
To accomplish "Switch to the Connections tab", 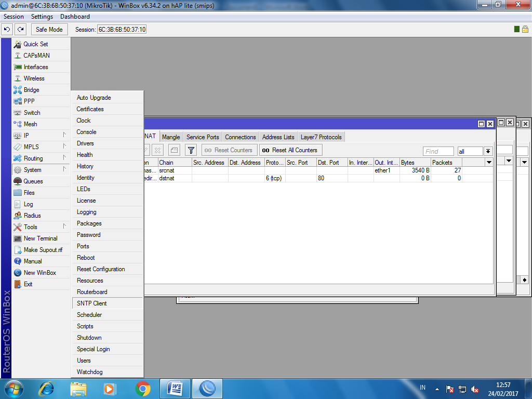I will click(x=240, y=137).
